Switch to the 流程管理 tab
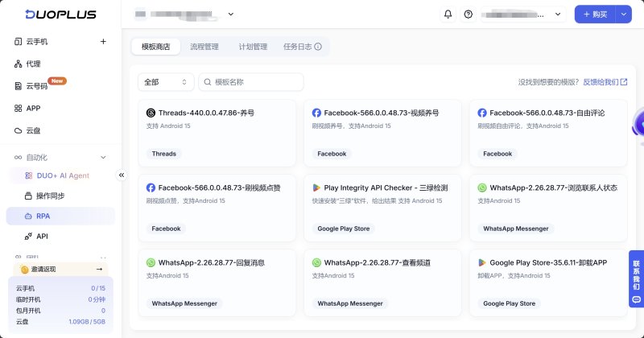This screenshot has width=644, height=338. tap(204, 47)
